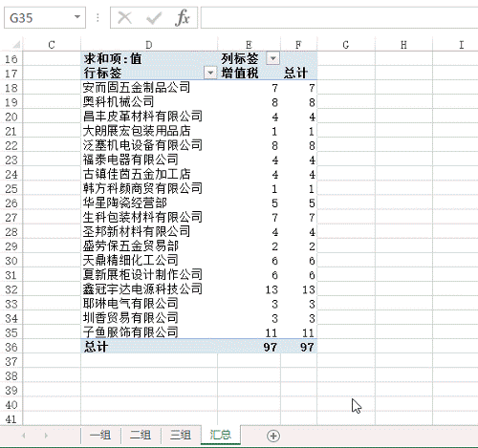Open the 行标签 filter dropdown
Screen dimensions: 478x448
(x=210, y=73)
